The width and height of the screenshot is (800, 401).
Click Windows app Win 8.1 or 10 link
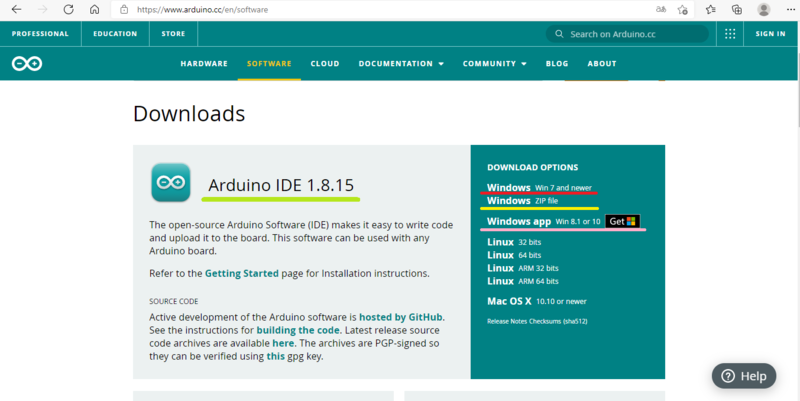[543, 221]
